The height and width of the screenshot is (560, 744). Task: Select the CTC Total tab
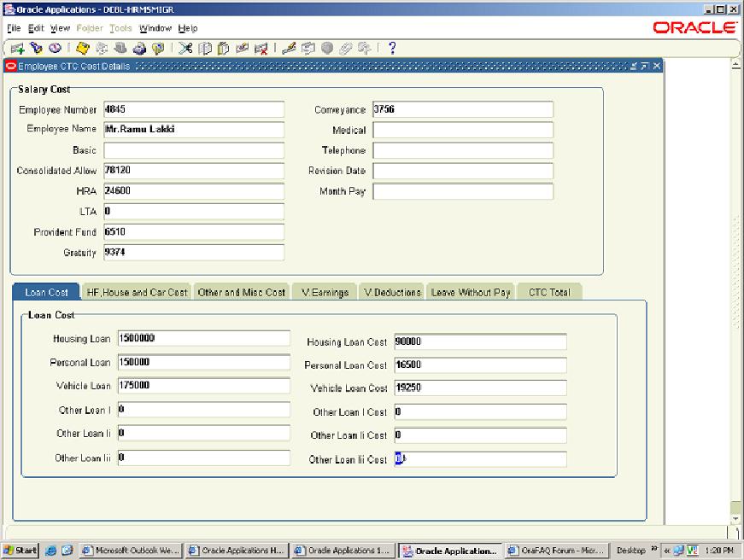tap(548, 292)
